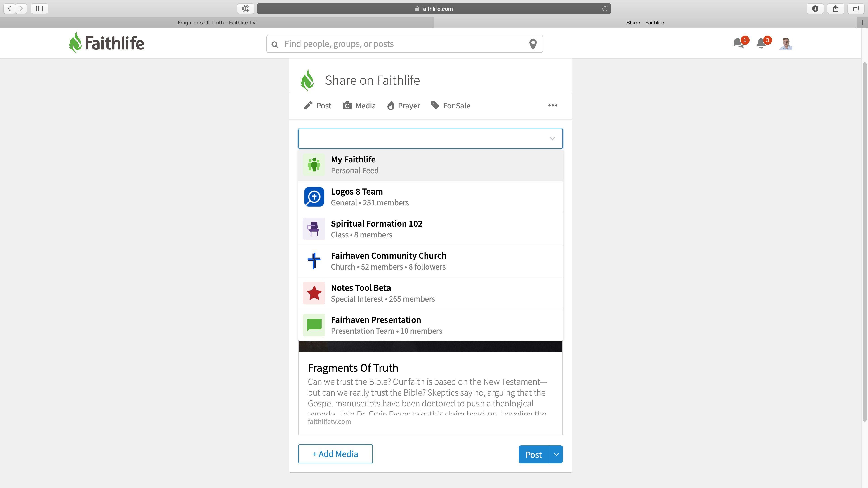Choose Logos 8 Team option

(430, 197)
